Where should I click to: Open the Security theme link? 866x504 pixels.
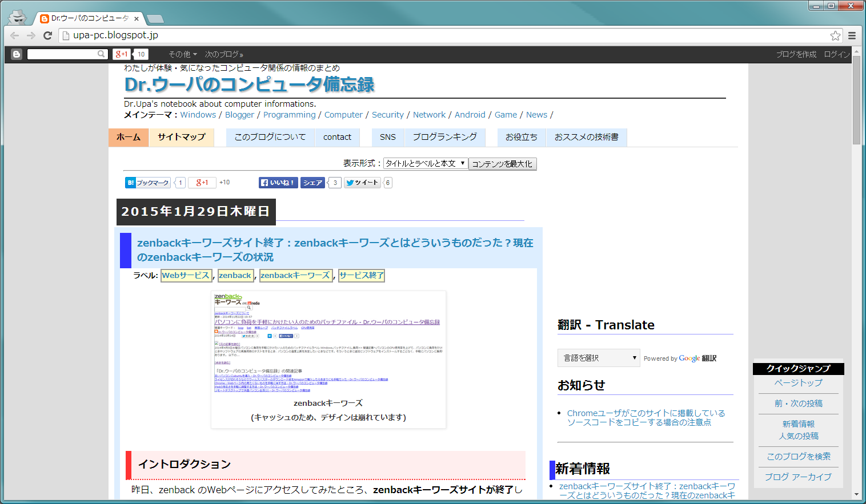point(388,115)
